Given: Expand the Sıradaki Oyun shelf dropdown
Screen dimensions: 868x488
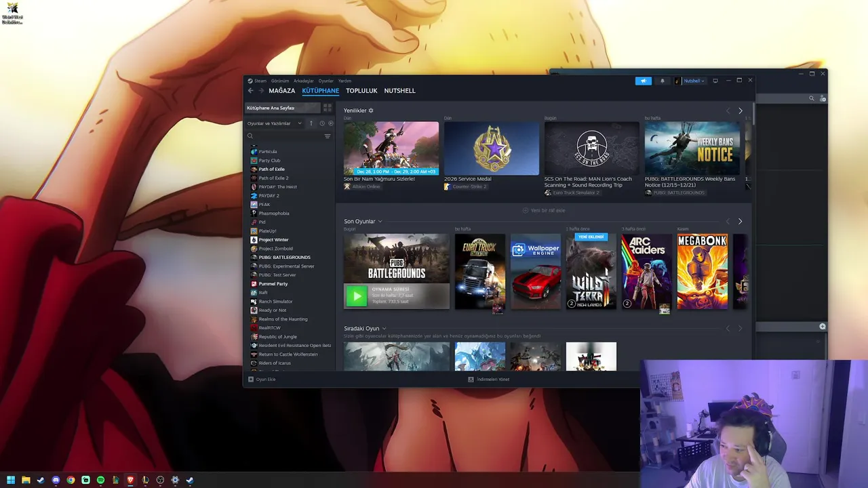Looking at the screenshot, I should pos(384,329).
